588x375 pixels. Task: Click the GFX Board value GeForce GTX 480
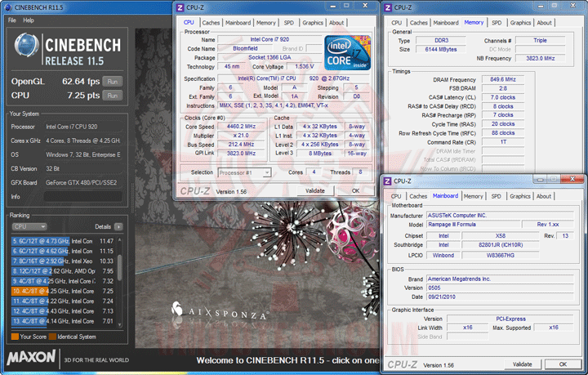(x=82, y=183)
